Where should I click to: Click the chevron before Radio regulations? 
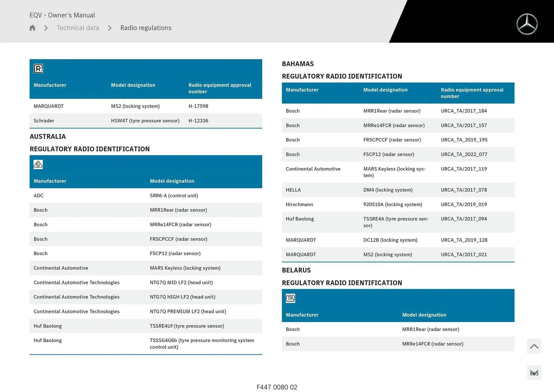110,28
